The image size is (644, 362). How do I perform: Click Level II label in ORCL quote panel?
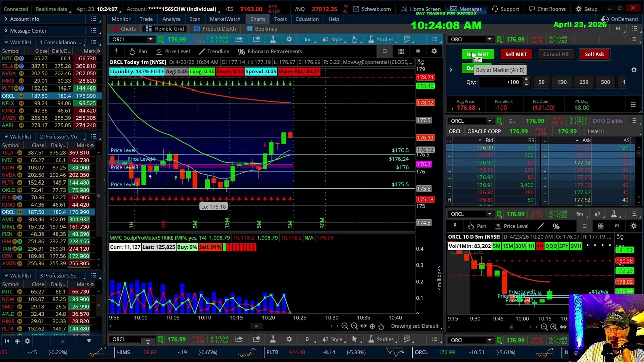point(596,131)
